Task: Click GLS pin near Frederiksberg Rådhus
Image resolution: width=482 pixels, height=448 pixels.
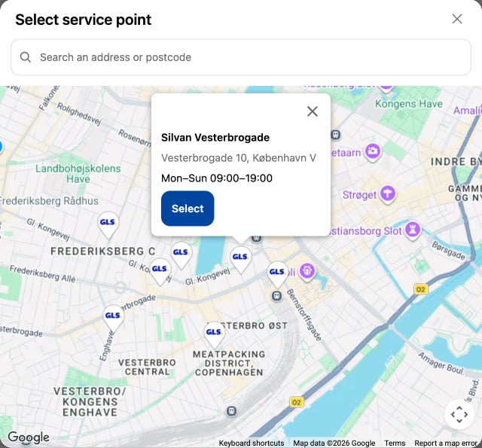Action: (x=108, y=225)
